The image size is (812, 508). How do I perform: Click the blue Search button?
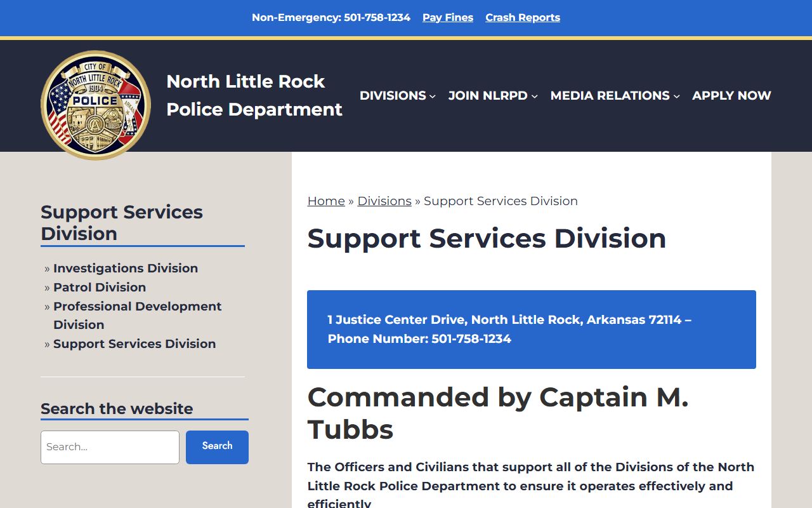pyautogui.click(x=217, y=447)
